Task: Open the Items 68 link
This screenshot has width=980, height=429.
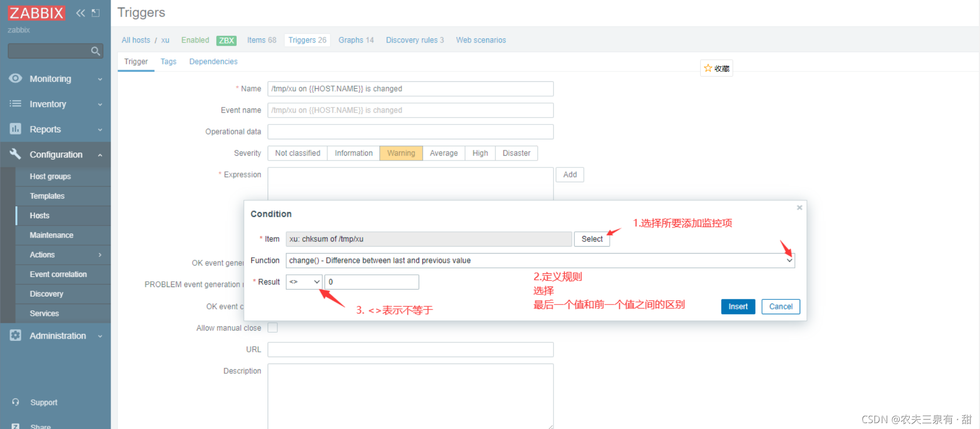Action: (262, 40)
